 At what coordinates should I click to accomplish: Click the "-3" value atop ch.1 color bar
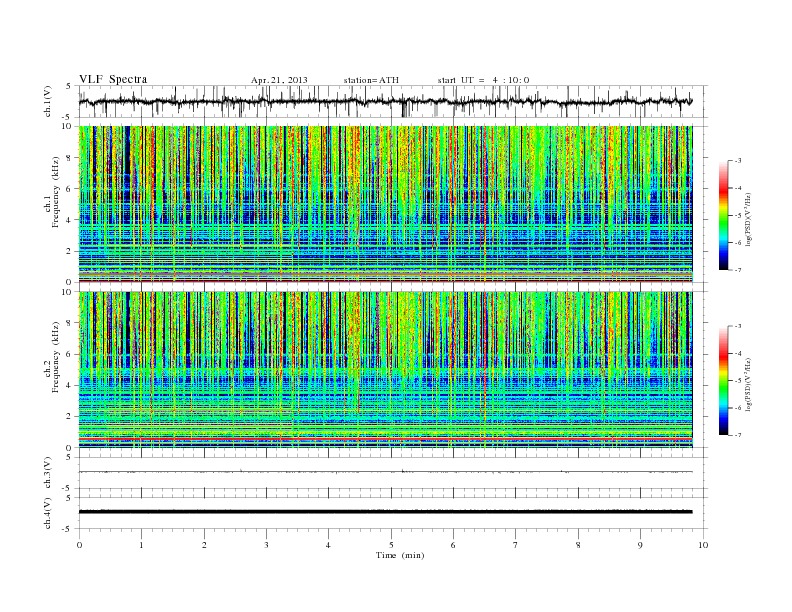pos(738,161)
